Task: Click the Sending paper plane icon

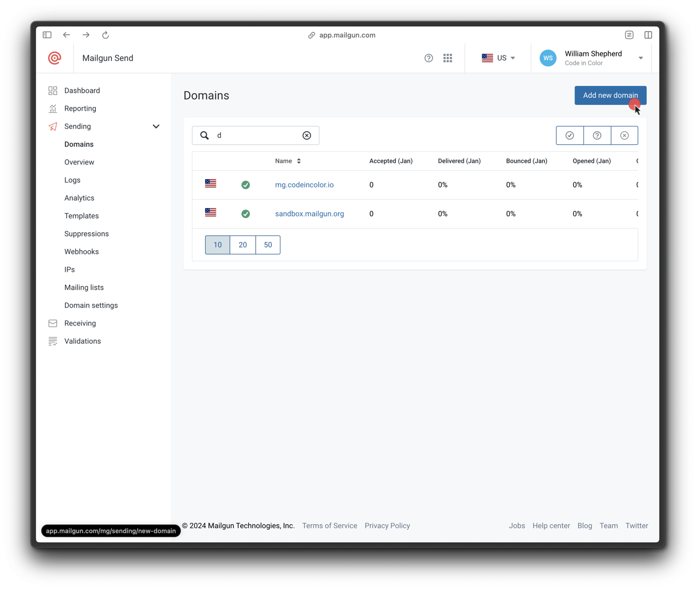Action: click(x=53, y=126)
